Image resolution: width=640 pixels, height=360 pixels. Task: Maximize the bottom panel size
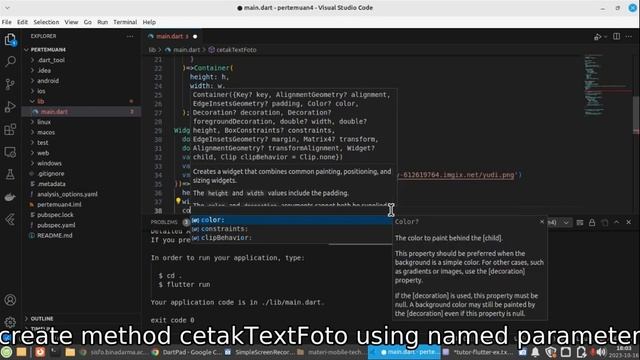pyautogui.click(x=617, y=222)
